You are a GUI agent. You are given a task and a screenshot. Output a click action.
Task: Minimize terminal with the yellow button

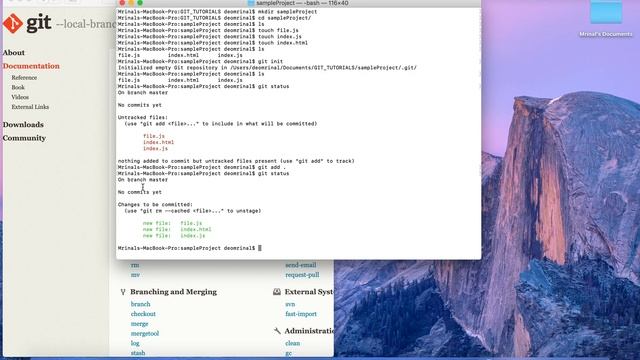click(131, 3)
